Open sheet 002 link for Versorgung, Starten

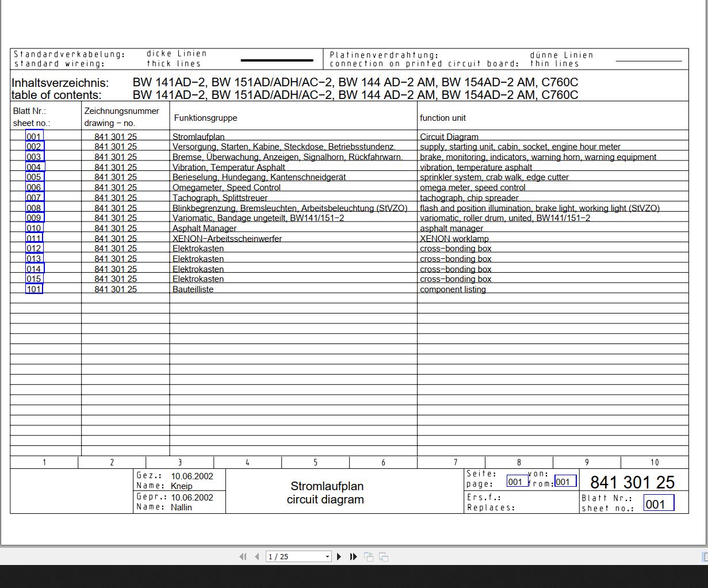[x=34, y=147]
